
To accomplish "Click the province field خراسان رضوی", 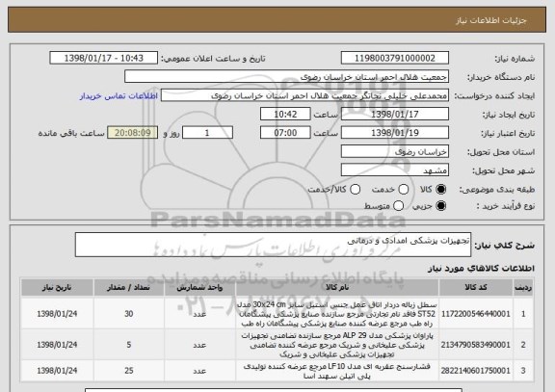I will pyautogui.click(x=395, y=151).
